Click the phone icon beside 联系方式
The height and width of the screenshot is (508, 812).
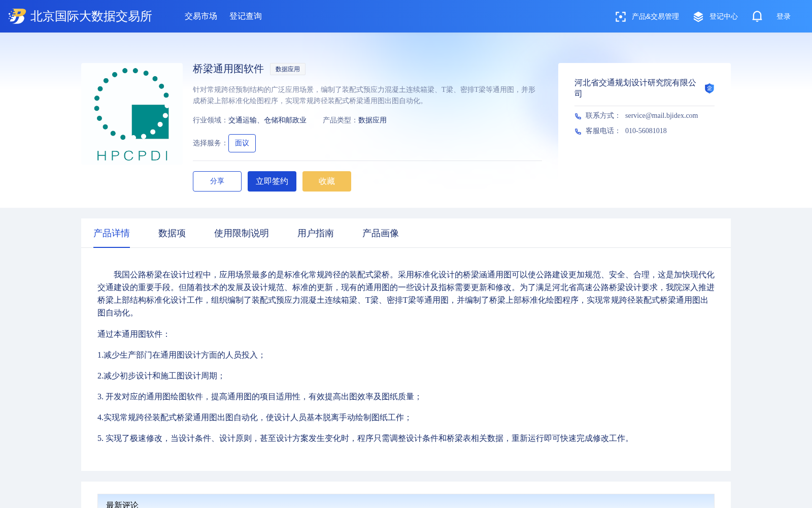[578, 116]
